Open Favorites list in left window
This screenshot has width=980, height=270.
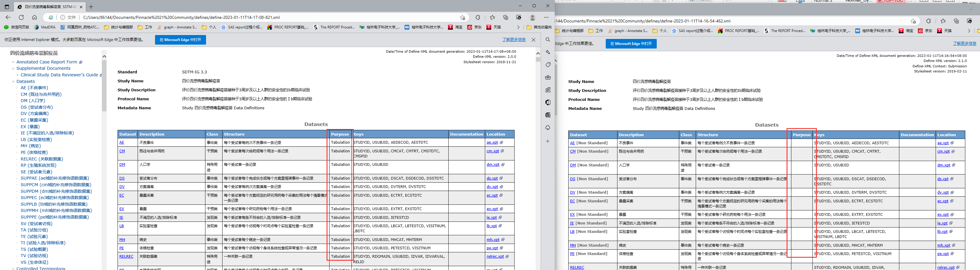(492, 17)
